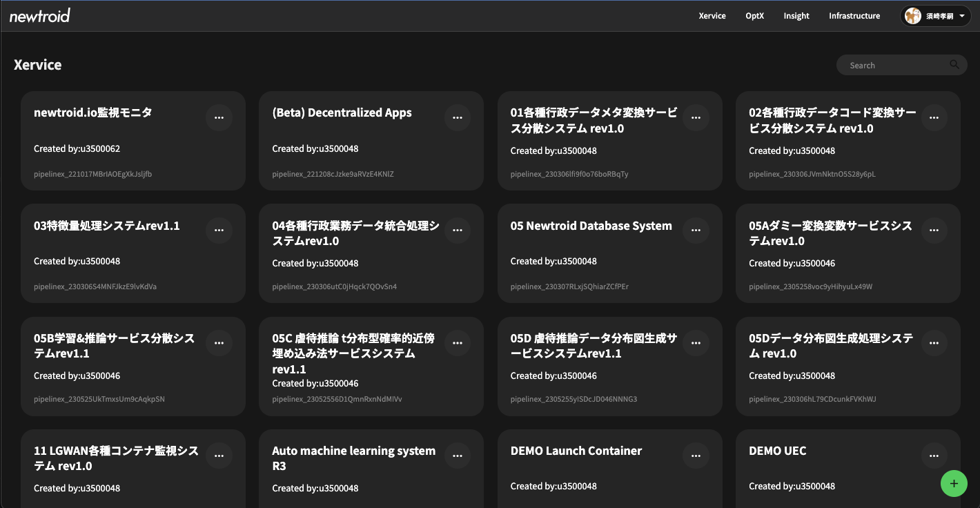
Task: Open options menu for Auto machine learning system R3
Action: coord(458,456)
